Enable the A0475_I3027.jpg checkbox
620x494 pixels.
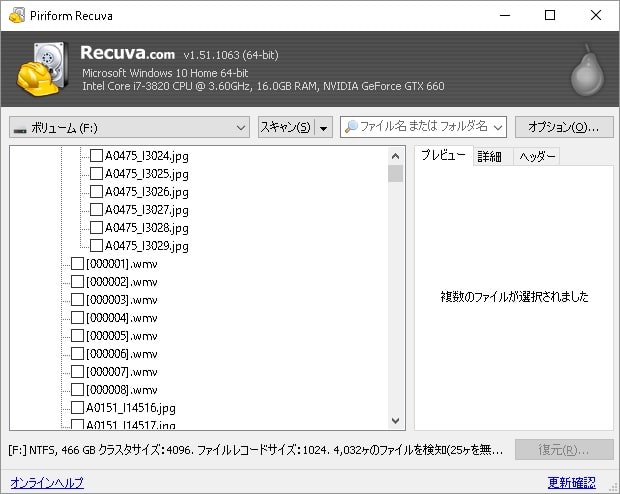click(x=96, y=209)
